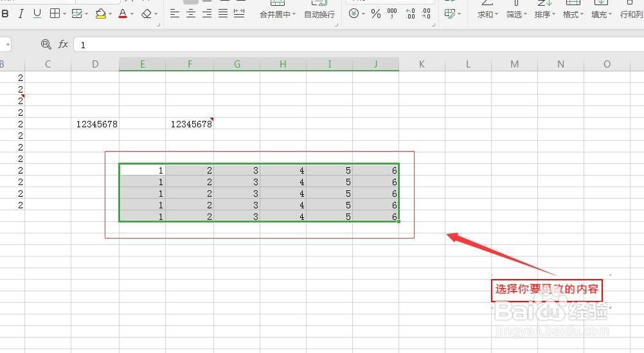This screenshot has width=644, height=353.
Task: Toggle bold formatting
Action: [x=5, y=14]
